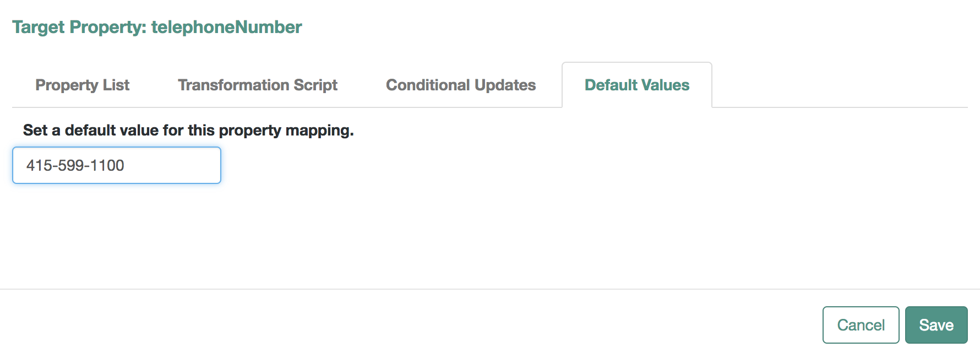Click the telephoneNumber property name in title
This screenshot has height=358, width=980.
227,27
